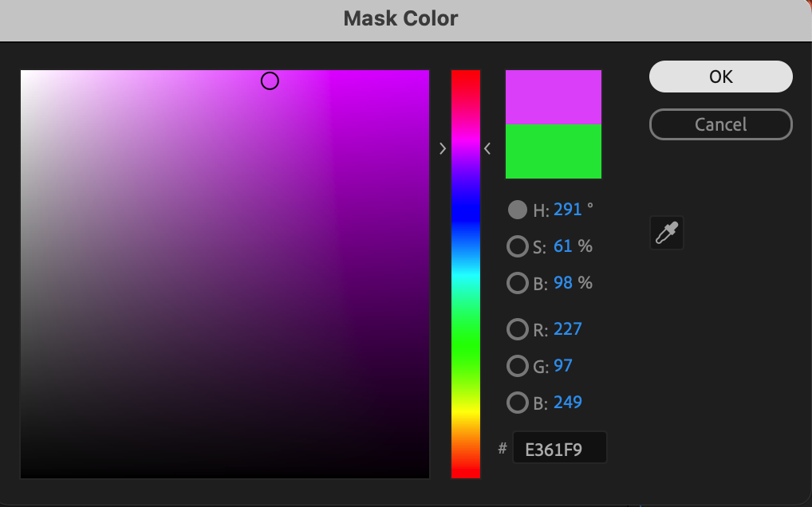Click the new magenta color swatch
812x507 pixels.
[x=553, y=97]
